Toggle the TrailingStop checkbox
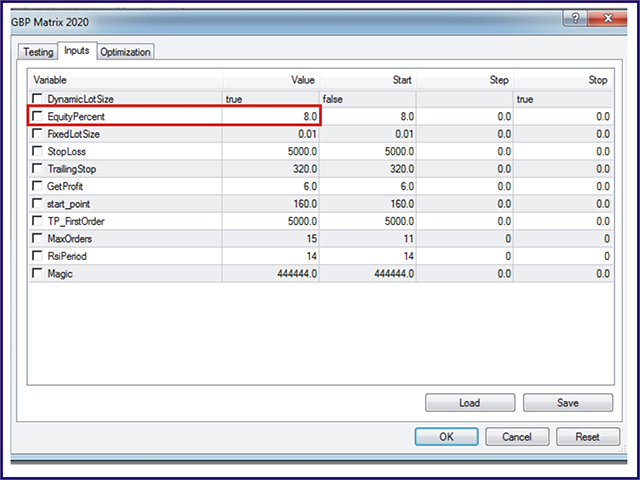 [38, 170]
